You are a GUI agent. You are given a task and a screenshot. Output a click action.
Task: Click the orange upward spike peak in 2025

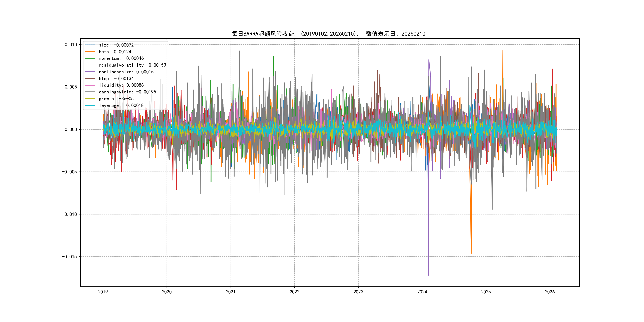click(x=503, y=50)
